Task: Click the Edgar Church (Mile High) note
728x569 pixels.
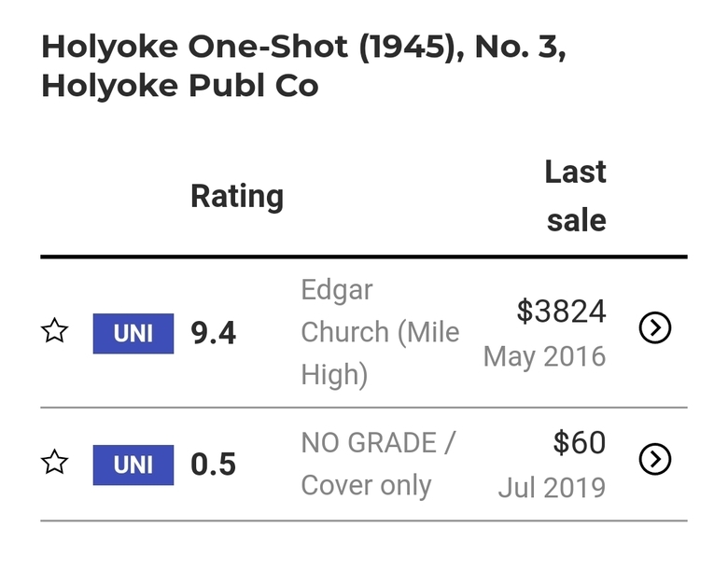Action: [380, 332]
